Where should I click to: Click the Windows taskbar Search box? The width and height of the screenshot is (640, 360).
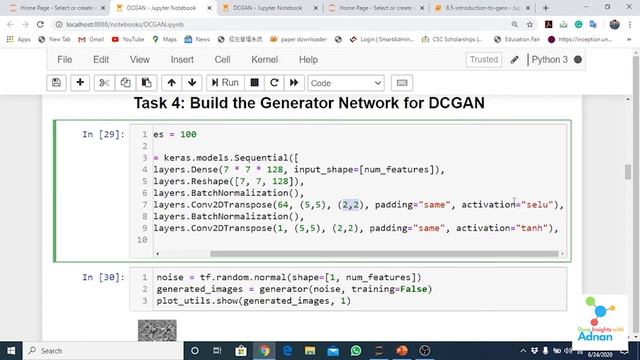click(x=103, y=351)
